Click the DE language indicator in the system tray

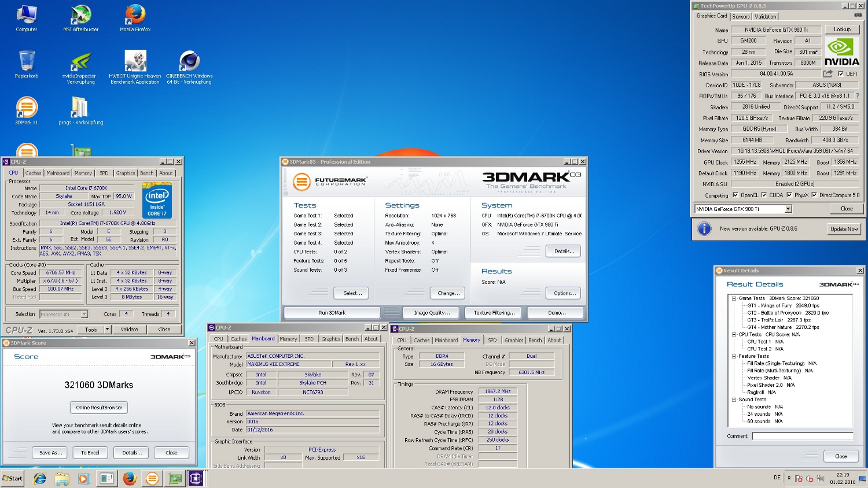(777, 478)
